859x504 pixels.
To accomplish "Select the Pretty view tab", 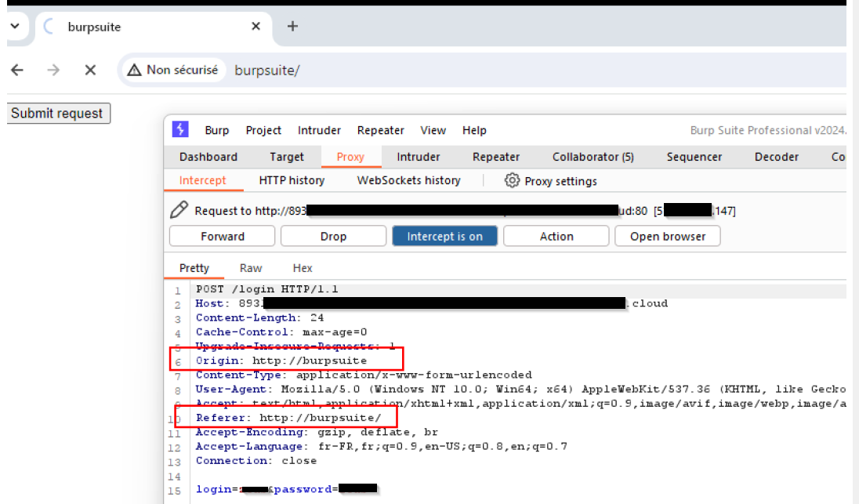I will coord(194,268).
